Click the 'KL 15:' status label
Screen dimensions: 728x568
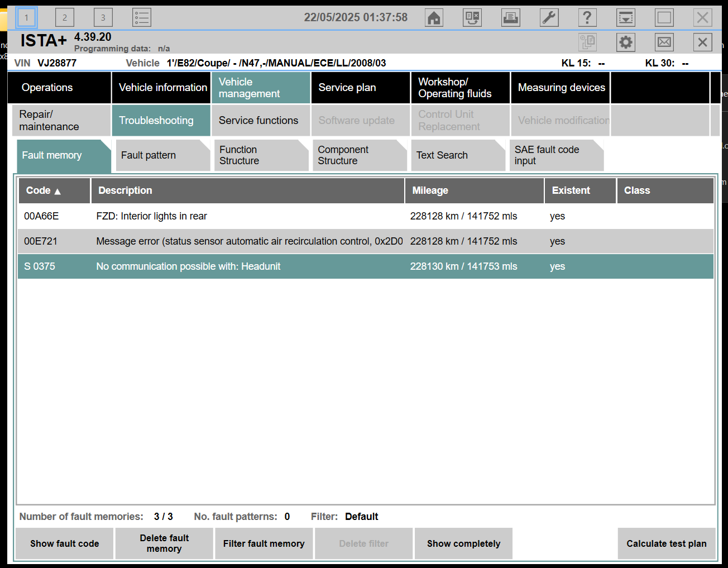[576, 63]
